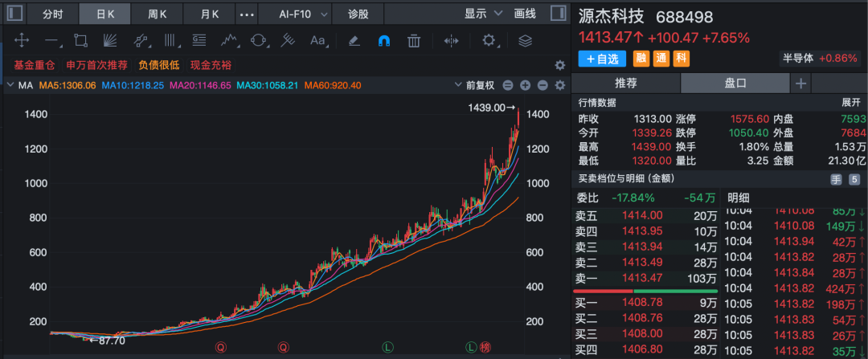Click the red 榜 marker on timeline
This screenshot has height=359, width=868.
(485, 347)
